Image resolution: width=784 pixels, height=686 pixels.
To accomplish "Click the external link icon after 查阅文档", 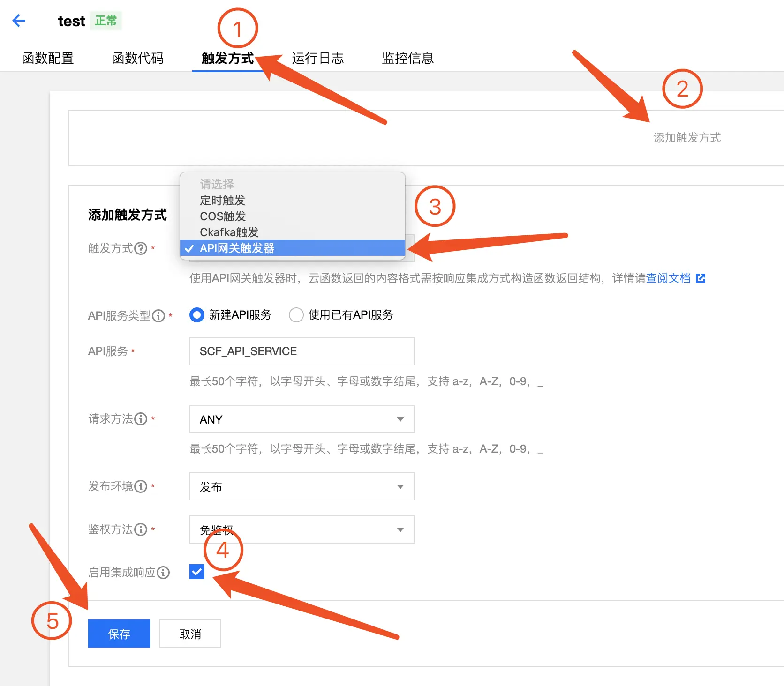I will pyautogui.click(x=701, y=278).
